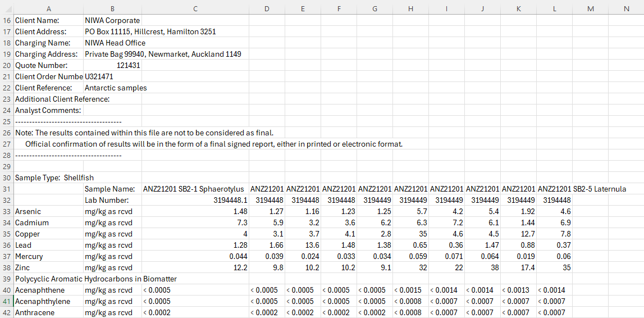Click the Polycyclic Aromatic Hydrocarbons heading cell
Viewport: 644px width, 318px height.
click(x=96, y=279)
